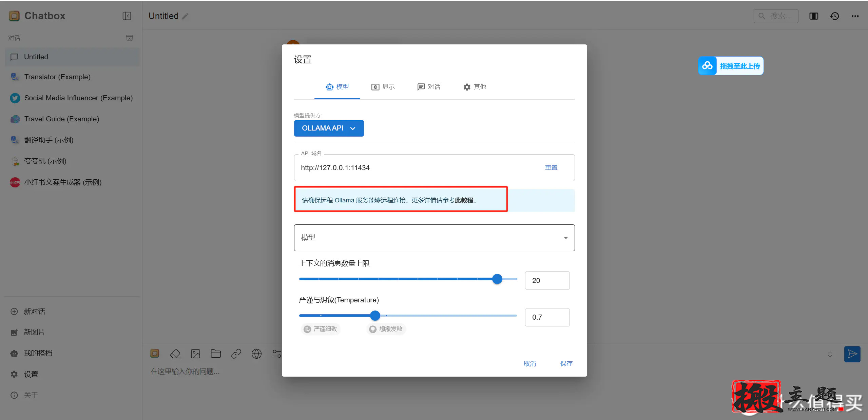Image resolution: width=868 pixels, height=420 pixels.
Task: Click 保存 to save the settings
Action: click(566, 363)
